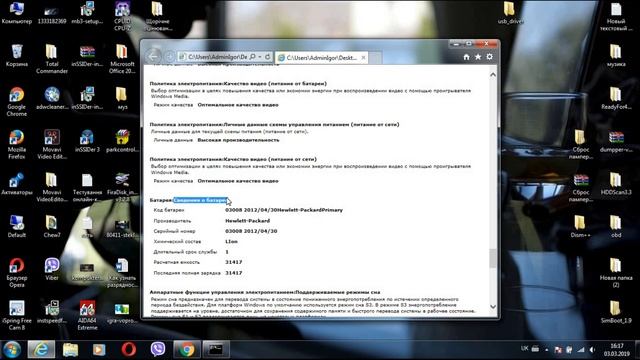Open Google Chrome in the taskbar
This screenshot has width=640, height=360.
pos(187,350)
